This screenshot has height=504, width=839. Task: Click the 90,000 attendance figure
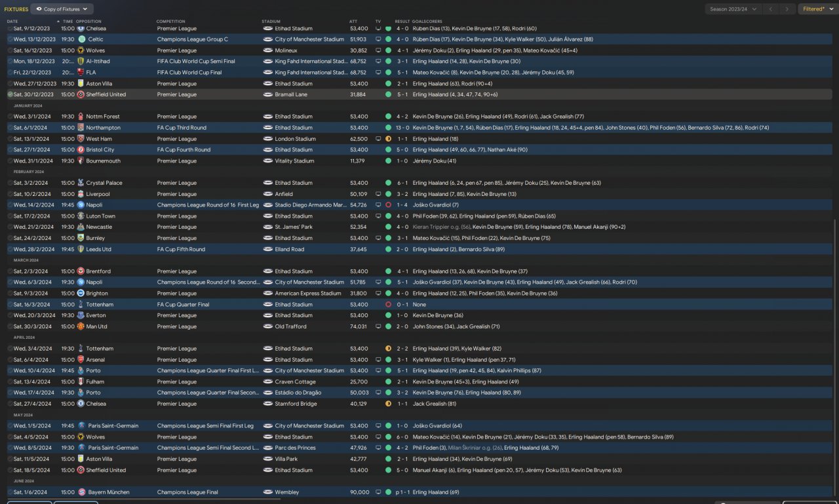359,492
